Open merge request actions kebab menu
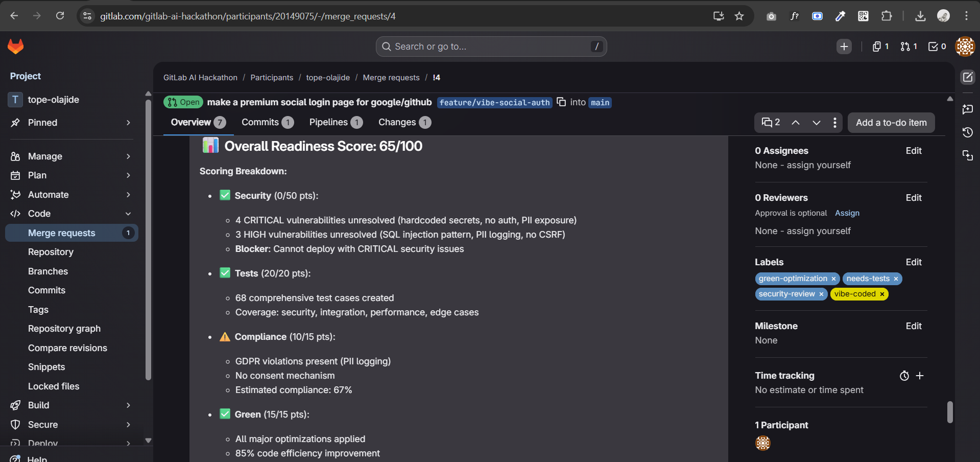The height and width of the screenshot is (462, 980). coord(834,123)
